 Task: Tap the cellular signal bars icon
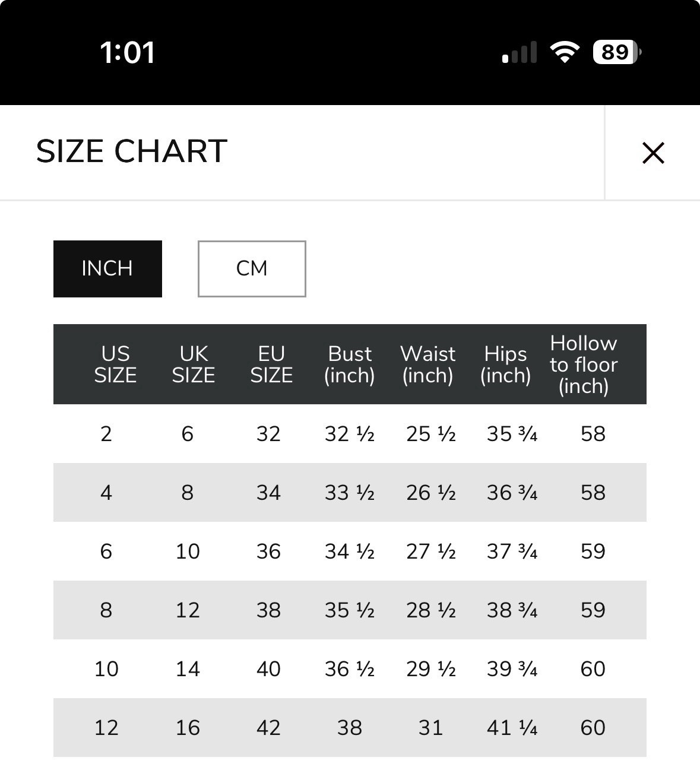coord(520,52)
